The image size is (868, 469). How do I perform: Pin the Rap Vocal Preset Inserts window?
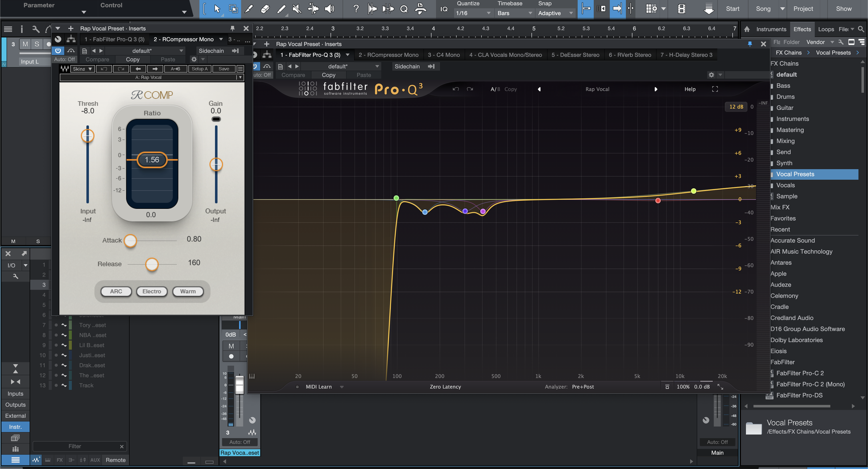pyautogui.click(x=232, y=28)
